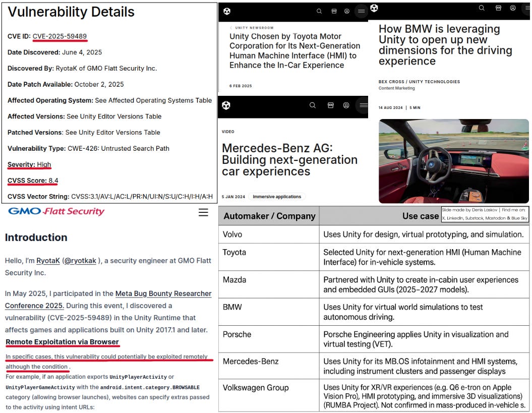
Task: Click the Porsche table cell
Action: [269, 339]
